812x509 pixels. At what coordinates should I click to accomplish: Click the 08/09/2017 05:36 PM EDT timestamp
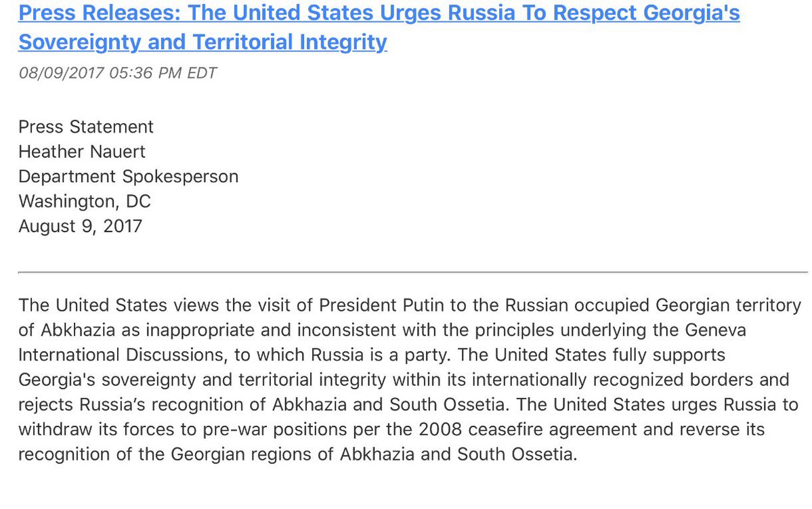click(118, 73)
